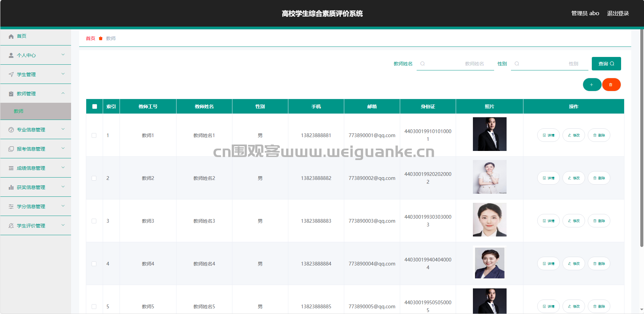Image resolution: width=644 pixels, height=314 pixels.
Task: Toggle the select-all checkbox in table header
Action: tap(95, 106)
